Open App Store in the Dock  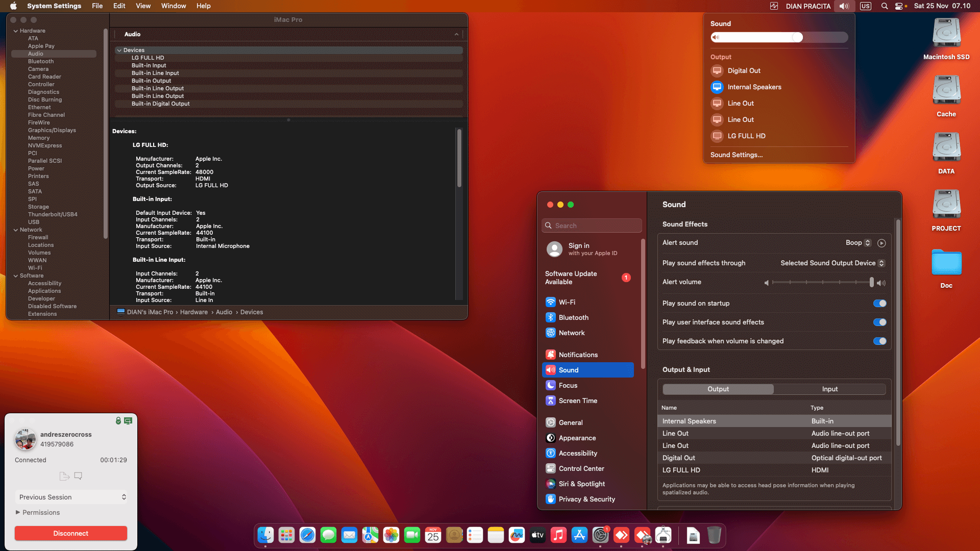coord(579,535)
